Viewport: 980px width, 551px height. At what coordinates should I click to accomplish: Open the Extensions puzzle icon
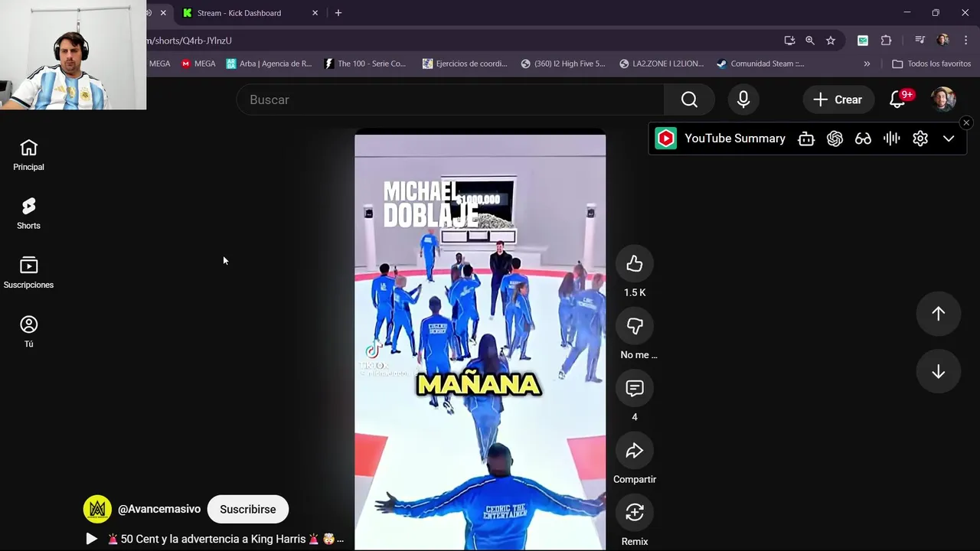(887, 41)
